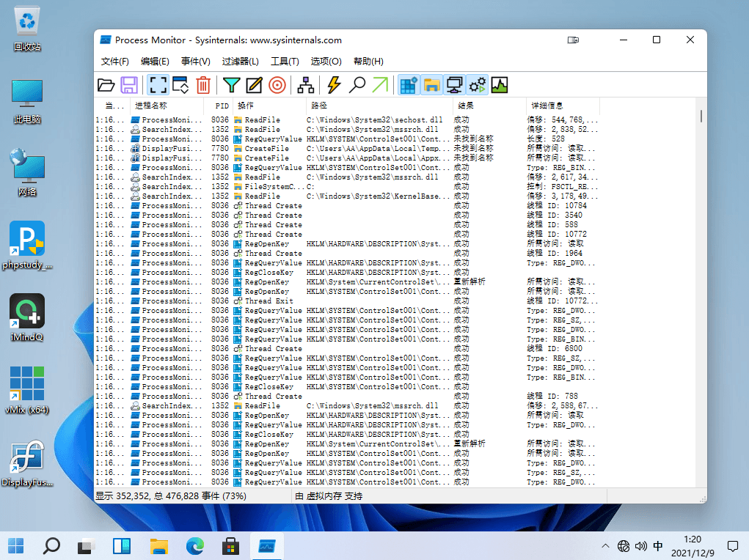Toggle Show Process and Thread Activity icon
This screenshot has height=560, width=749.
click(x=477, y=86)
